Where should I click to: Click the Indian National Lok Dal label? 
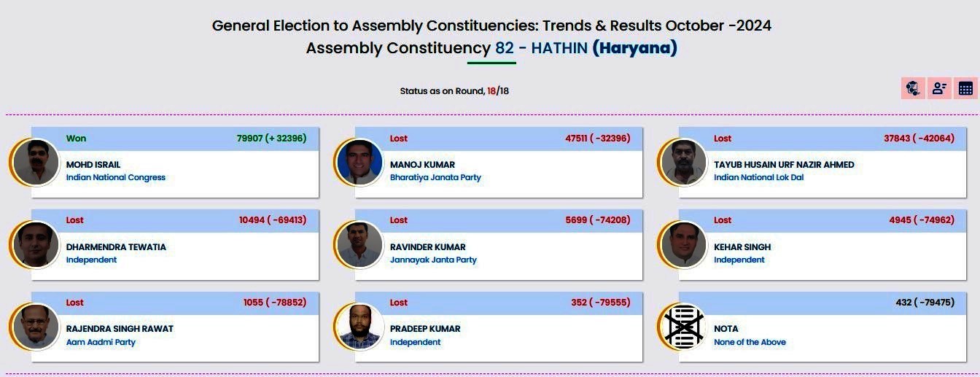(758, 177)
